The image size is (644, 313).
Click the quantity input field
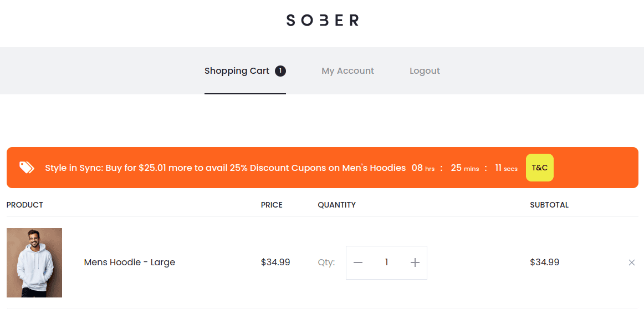pos(386,262)
